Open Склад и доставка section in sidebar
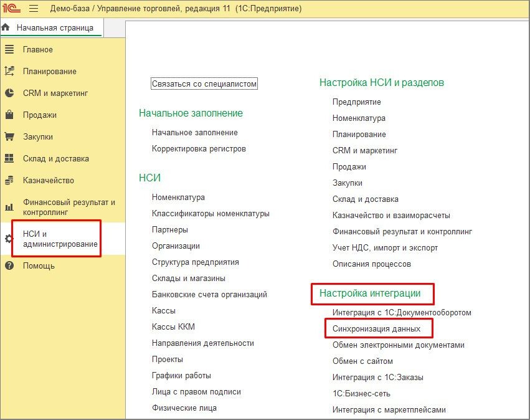This screenshot has width=530, height=420. click(x=56, y=159)
